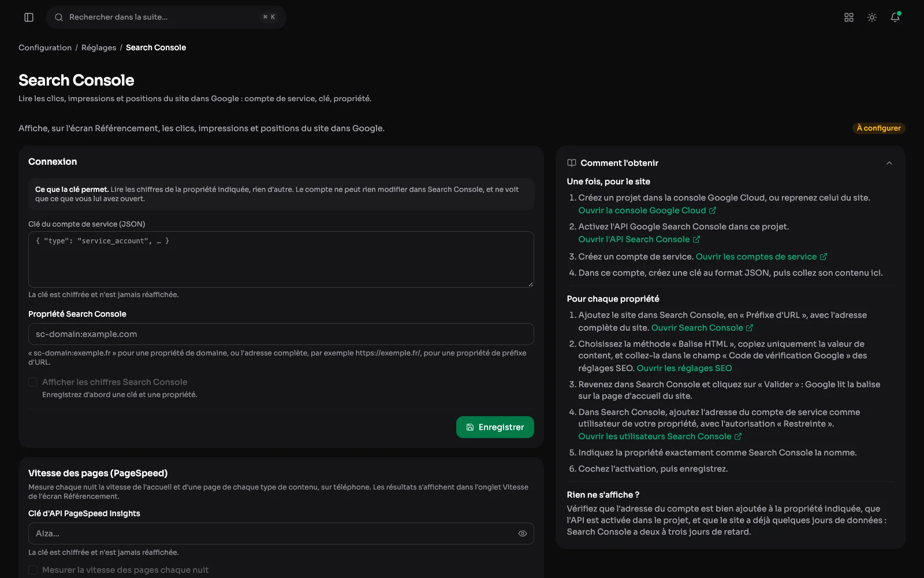
Task: Click external-link icon after utilisateurs Search Console
Action: pyautogui.click(x=738, y=436)
